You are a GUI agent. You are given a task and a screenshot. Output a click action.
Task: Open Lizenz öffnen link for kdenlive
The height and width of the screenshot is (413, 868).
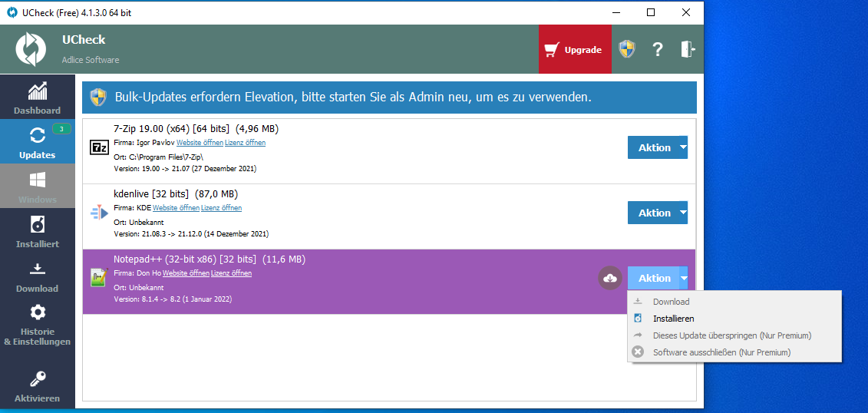point(222,208)
